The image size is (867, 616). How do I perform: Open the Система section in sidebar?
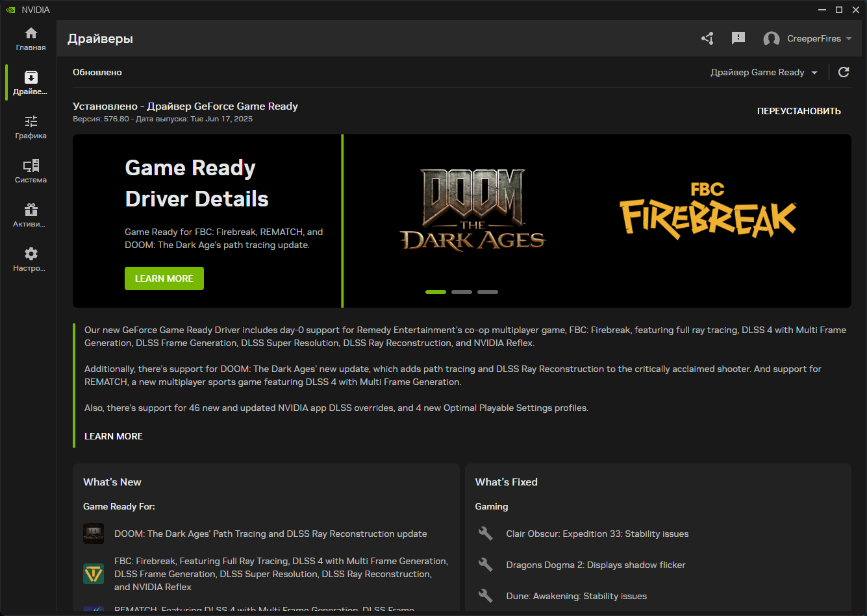pos(30,171)
